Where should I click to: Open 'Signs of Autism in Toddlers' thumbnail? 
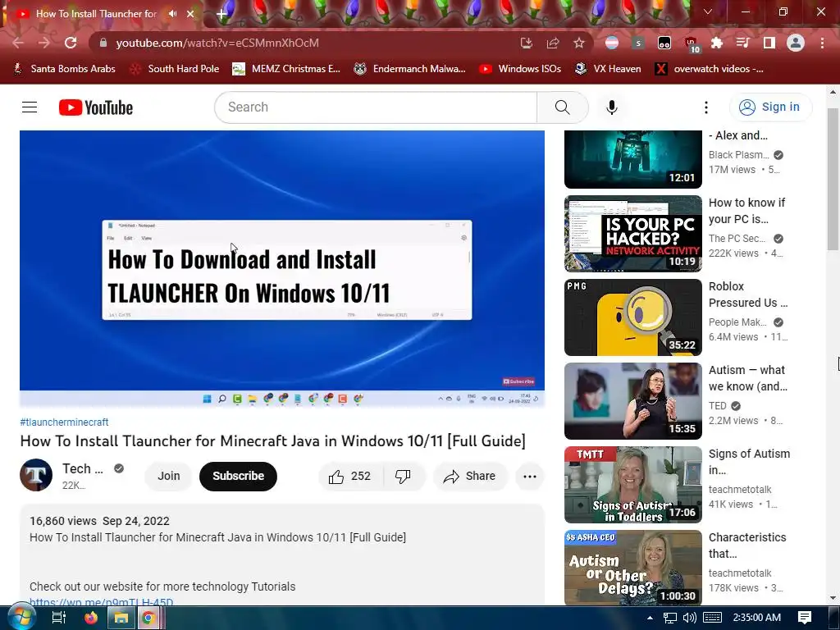[x=632, y=484]
